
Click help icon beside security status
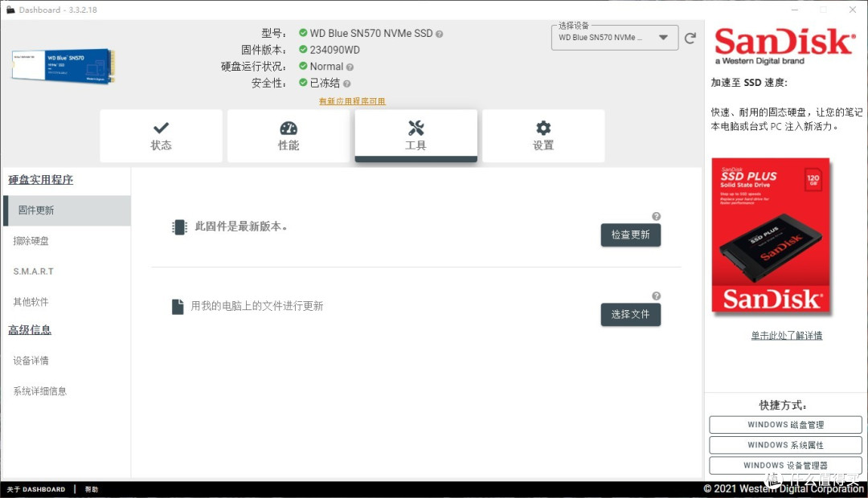click(347, 84)
